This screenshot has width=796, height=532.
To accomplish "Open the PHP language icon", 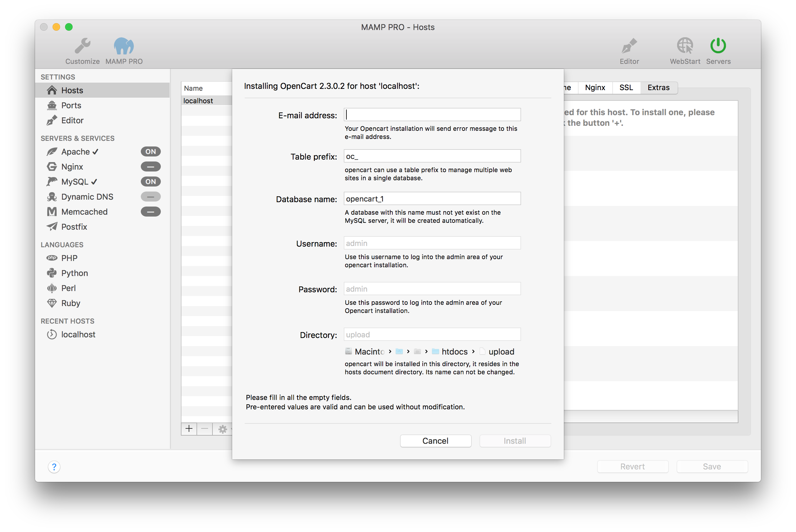I will coord(52,258).
